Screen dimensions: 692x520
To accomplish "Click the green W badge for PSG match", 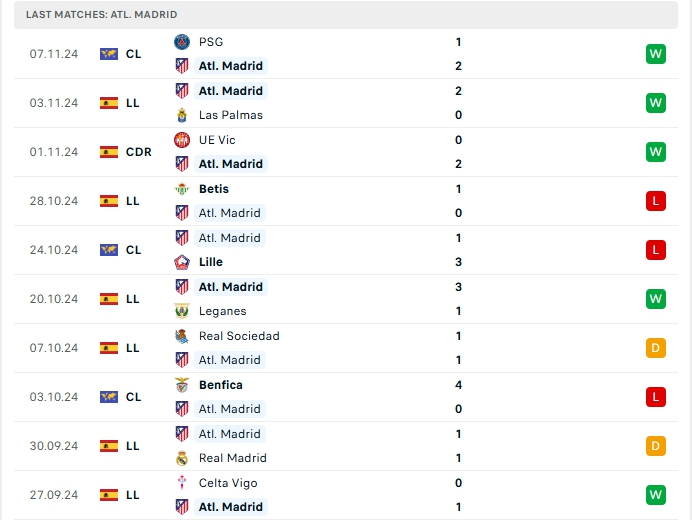I will tap(656, 54).
